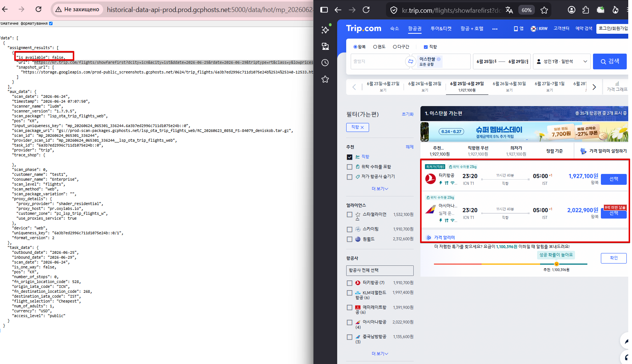The width and height of the screenshot is (632, 364).
Task: Toggle the sidebar panel in the Trip.com browser
Action: (324, 10)
